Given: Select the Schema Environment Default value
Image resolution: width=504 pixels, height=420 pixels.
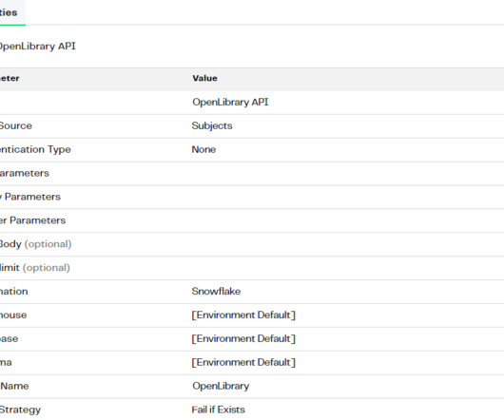Looking at the screenshot, I should [243, 363].
